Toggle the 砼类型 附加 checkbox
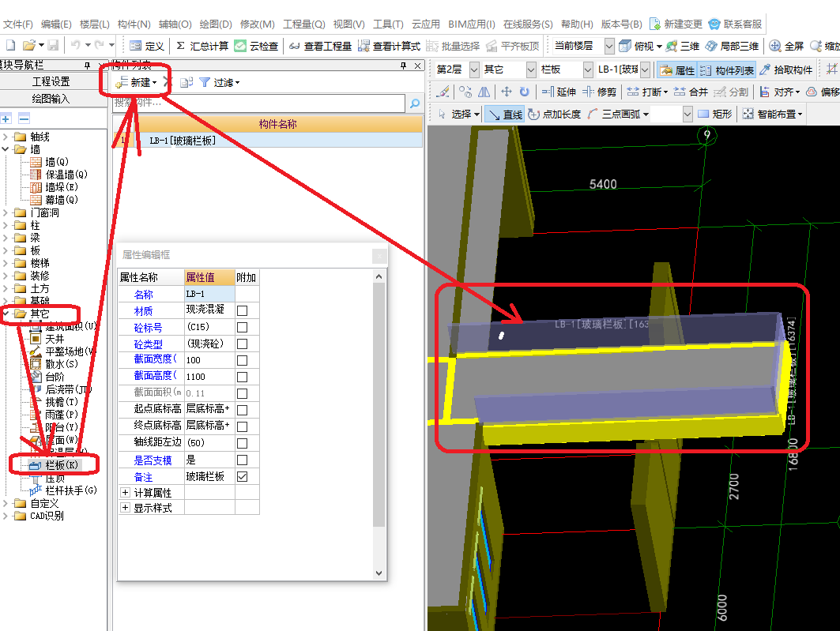840x631 pixels. pyautogui.click(x=242, y=344)
